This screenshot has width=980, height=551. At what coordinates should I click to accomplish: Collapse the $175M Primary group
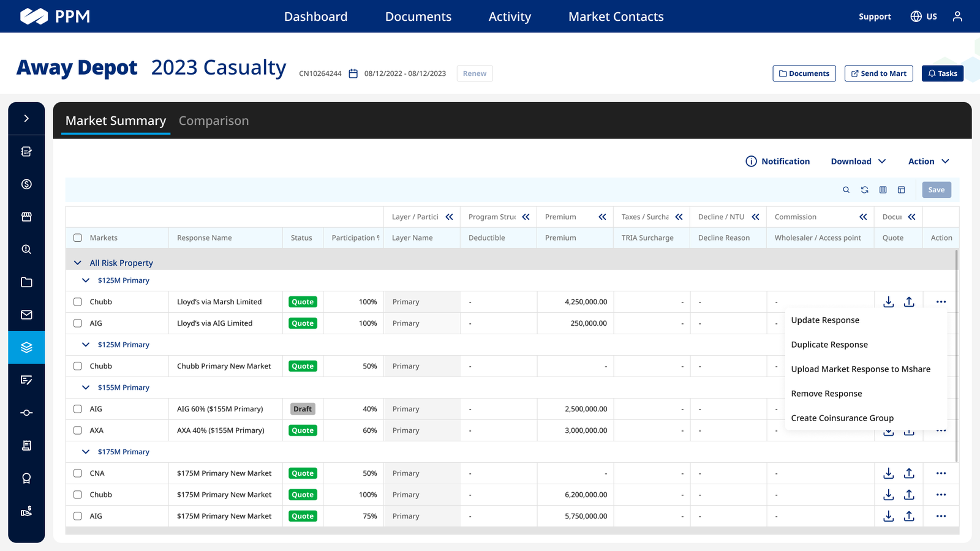(x=86, y=452)
